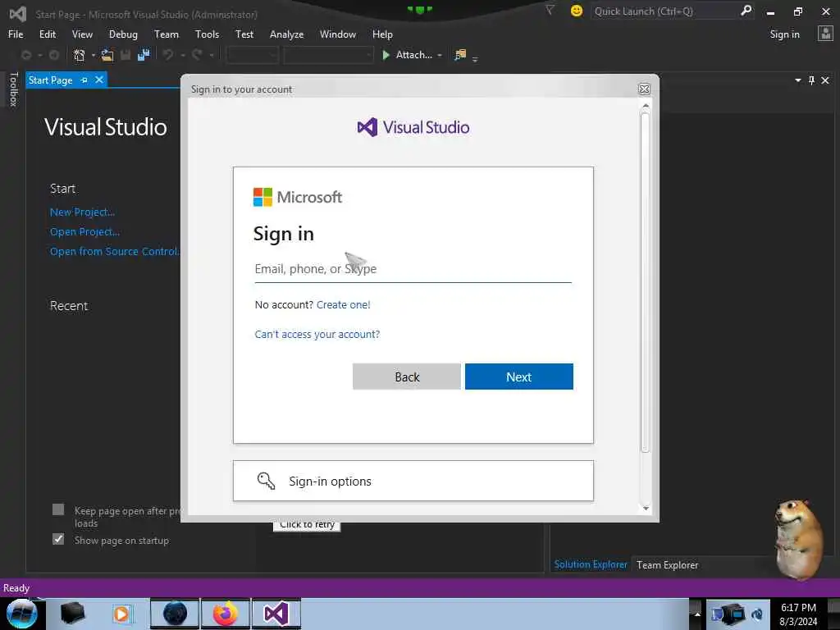Screen dimensions: 840x630
Task: Show hidden system tray icons
Action: click(x=697, y=614)
